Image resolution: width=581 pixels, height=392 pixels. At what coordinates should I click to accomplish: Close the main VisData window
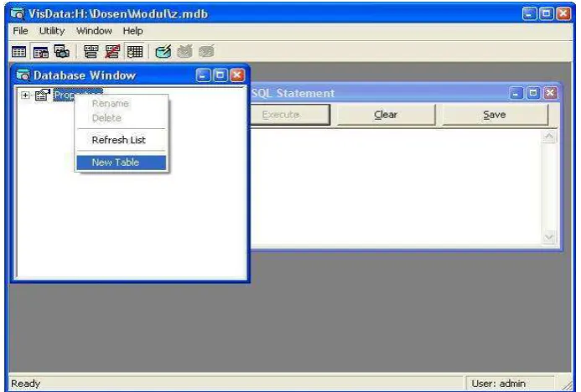click(x=563, y=13)
